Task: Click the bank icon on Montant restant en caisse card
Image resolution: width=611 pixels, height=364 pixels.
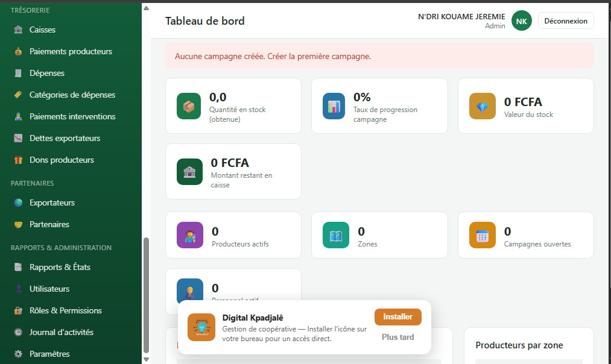Action: click(190, 172)
